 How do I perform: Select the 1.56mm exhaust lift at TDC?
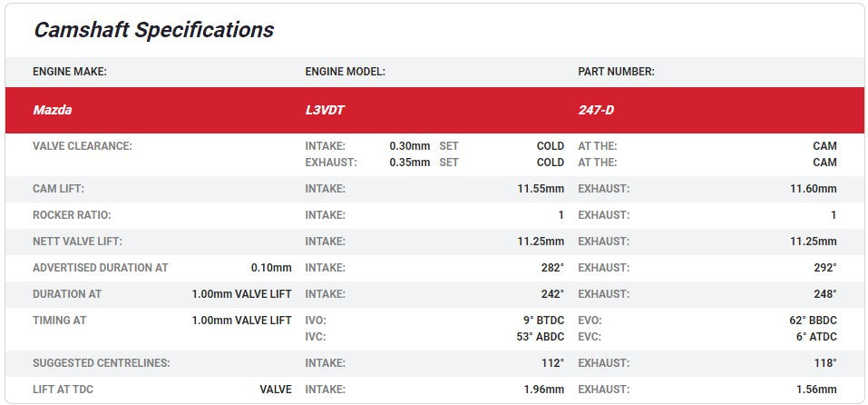[x=816, y=390]
